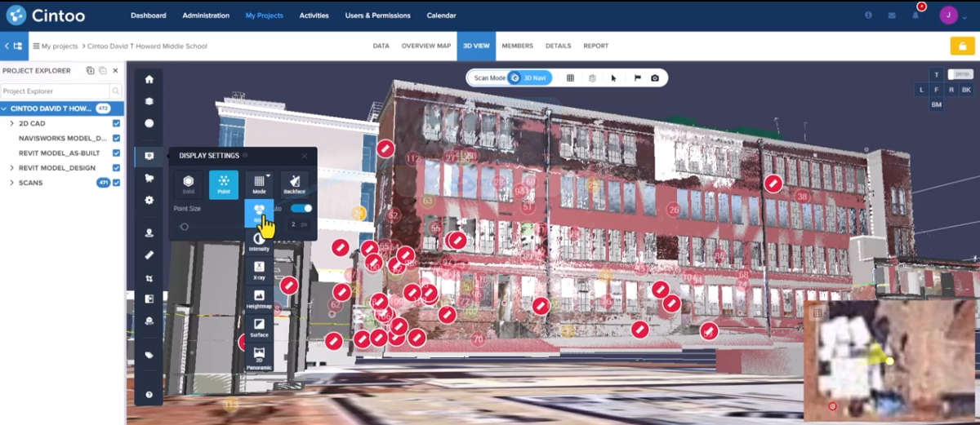Turn off the Auto point size toggle

pyautogui.click(x=301, y=209)
